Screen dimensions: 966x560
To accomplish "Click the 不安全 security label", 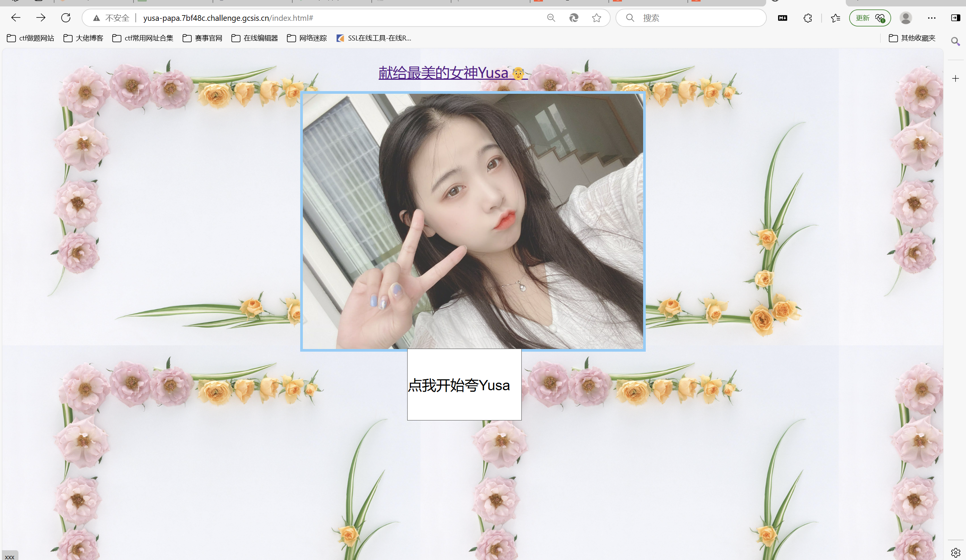I will [x=117, y=18].
